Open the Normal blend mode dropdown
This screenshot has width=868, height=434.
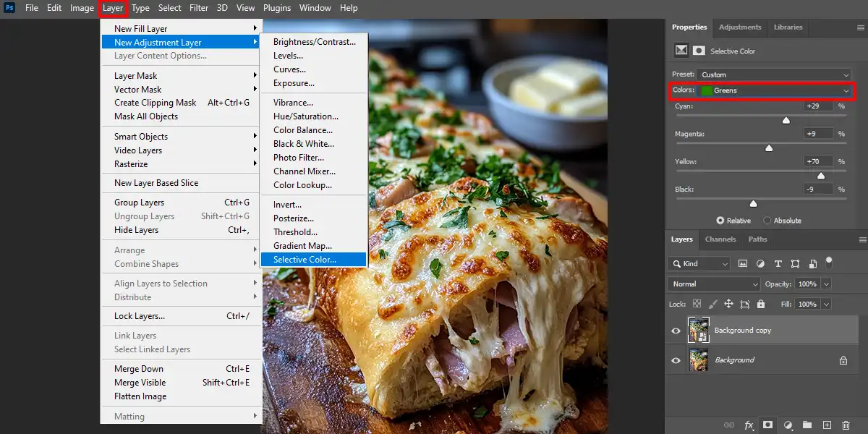[x=714, y=284]
